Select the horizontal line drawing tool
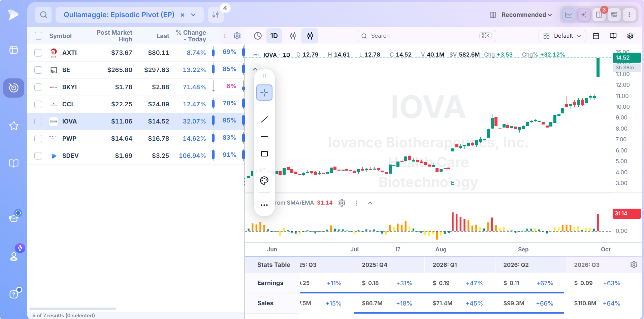This screenshot has height=319, width=644. point(264,137)
